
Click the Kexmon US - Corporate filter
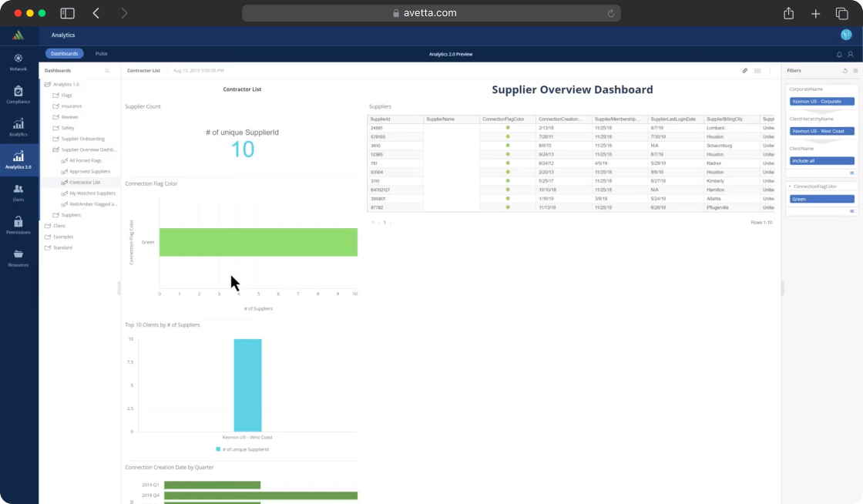pyautogui.click(x=821, y=101)
